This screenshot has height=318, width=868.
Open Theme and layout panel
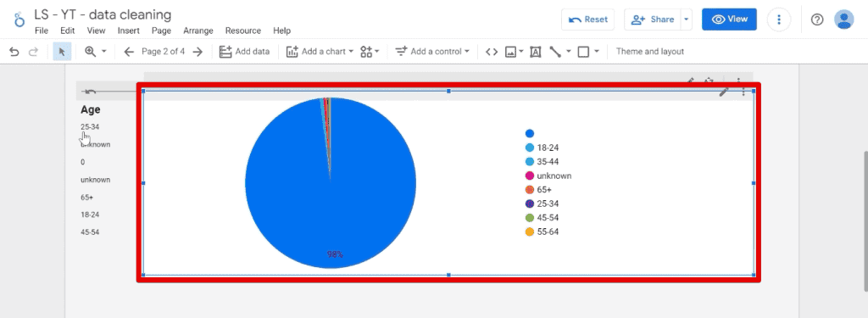650,52
